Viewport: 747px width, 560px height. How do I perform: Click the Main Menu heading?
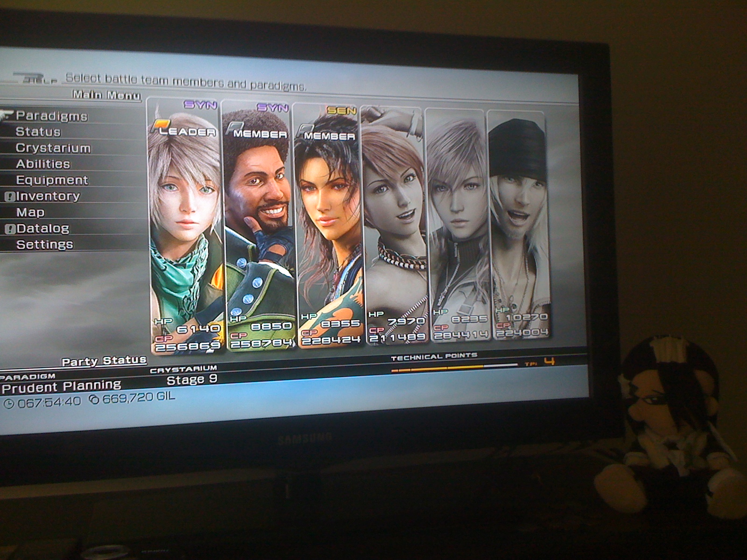click(106, 95)
